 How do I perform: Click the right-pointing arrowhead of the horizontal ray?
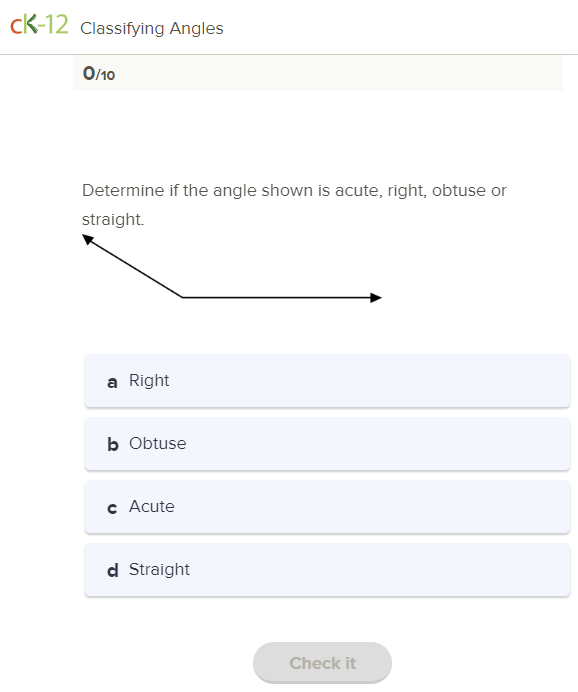tap(376, 298)
